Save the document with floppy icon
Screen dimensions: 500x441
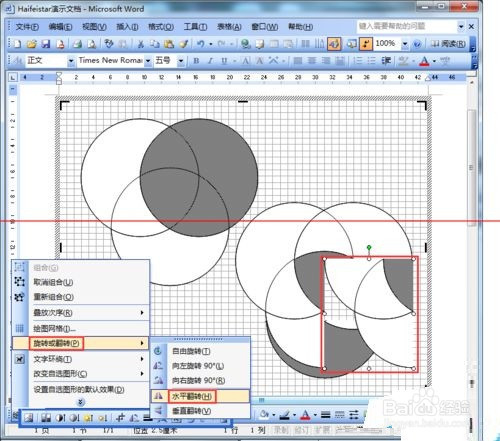[46, 44]
